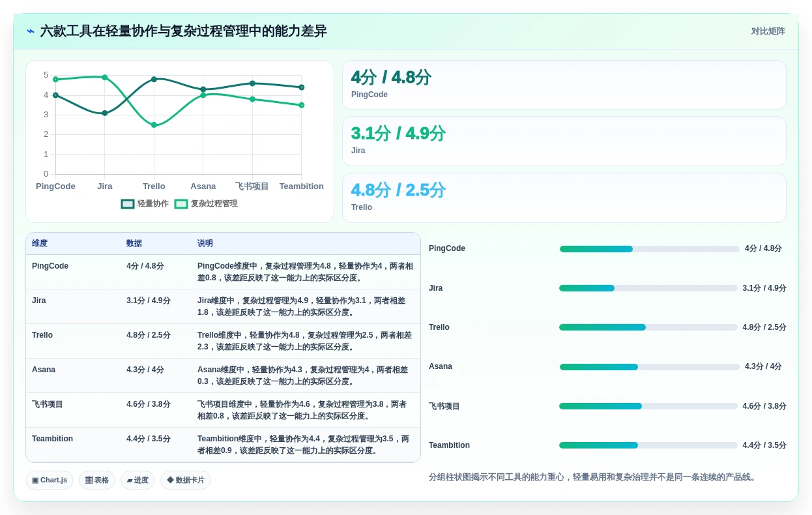Viewport: 812px width, 515px height.
Task: Click the Teambition label on the chart axis
Action: click(302, 186)
